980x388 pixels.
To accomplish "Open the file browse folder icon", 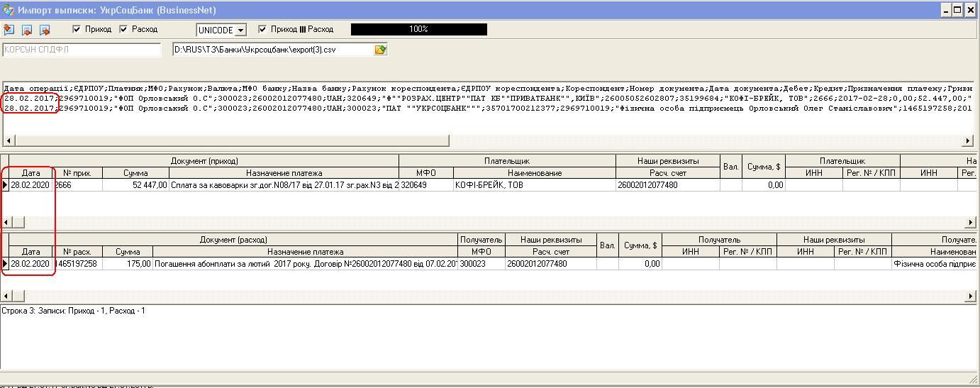I will 381,50.
